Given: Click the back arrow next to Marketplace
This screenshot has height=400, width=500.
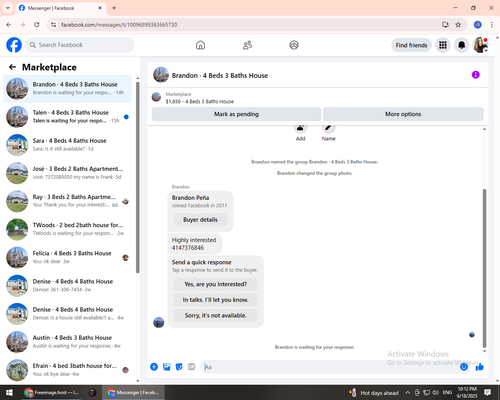Looking at the screenshot, I should coord(13,67).
